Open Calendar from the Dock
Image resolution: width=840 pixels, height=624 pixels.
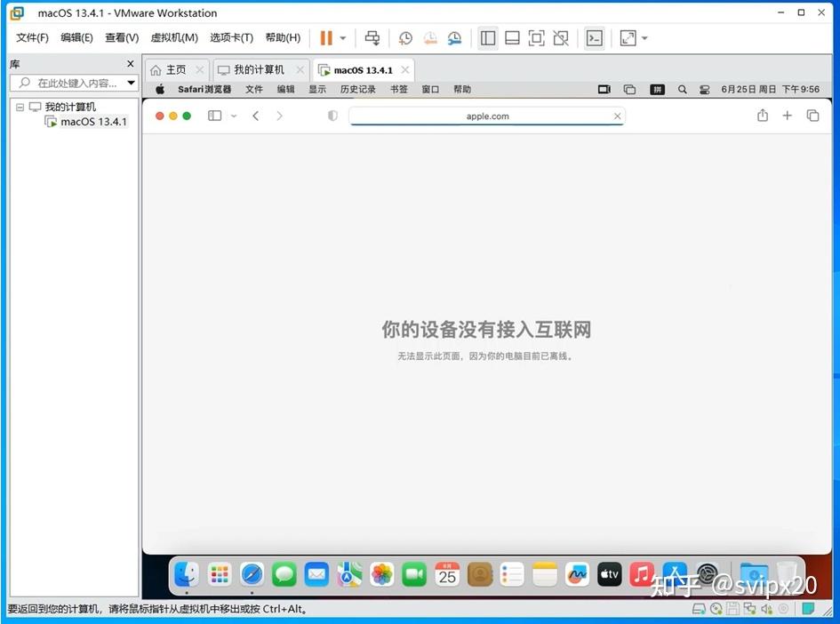(447, 575)
